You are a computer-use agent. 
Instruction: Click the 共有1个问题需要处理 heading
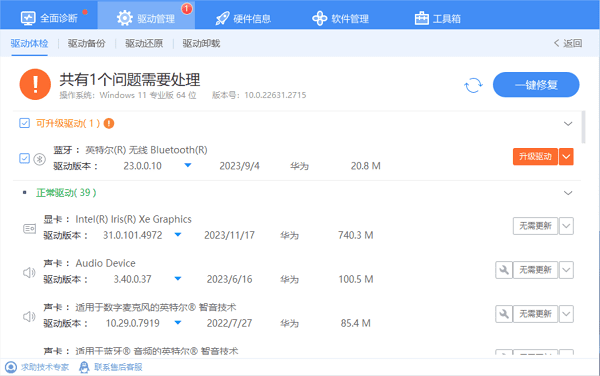(130, 80)
